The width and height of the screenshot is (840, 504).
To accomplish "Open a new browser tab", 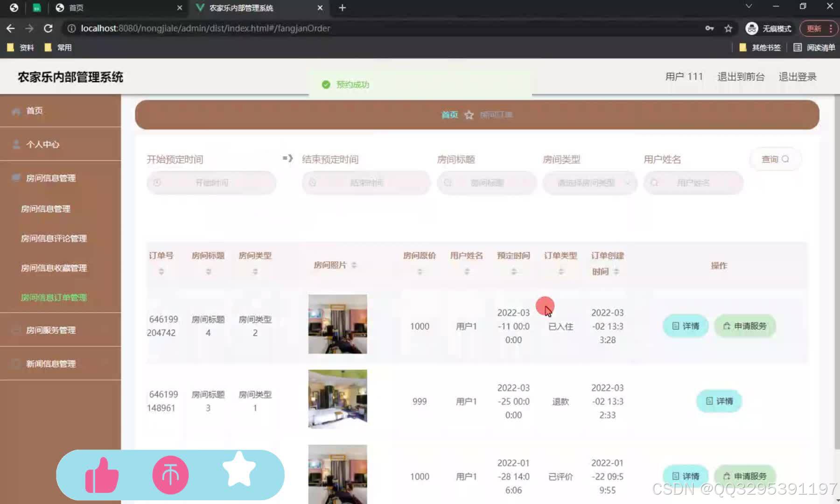I will [342, 8].
